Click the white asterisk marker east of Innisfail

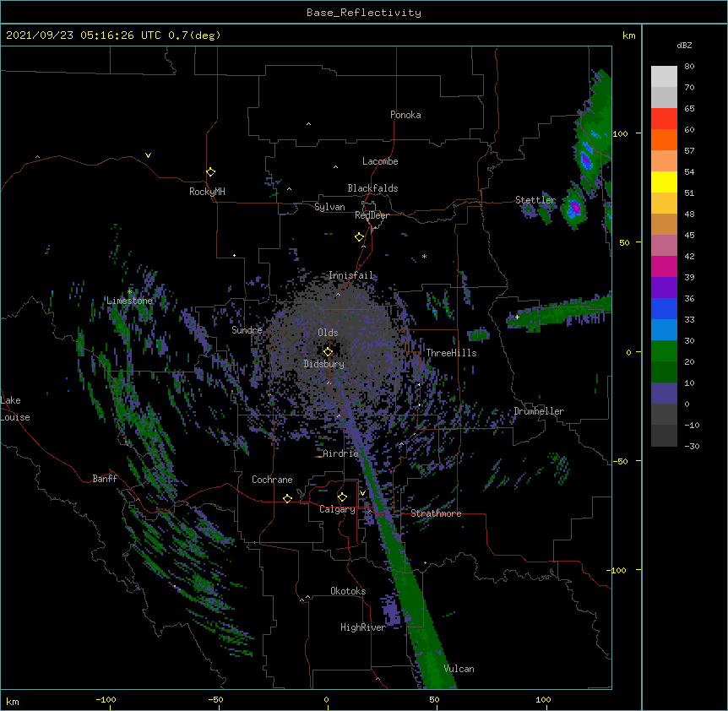424,256
